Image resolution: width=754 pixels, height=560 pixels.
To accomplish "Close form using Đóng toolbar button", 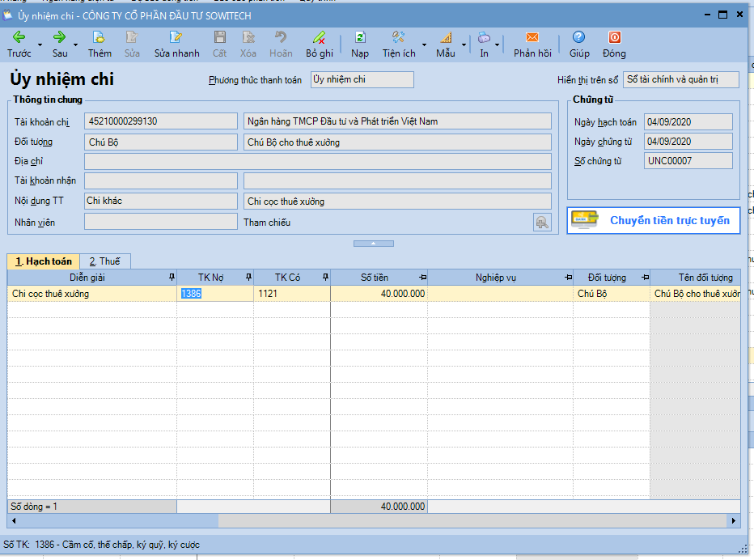I will tap(614, 37).
